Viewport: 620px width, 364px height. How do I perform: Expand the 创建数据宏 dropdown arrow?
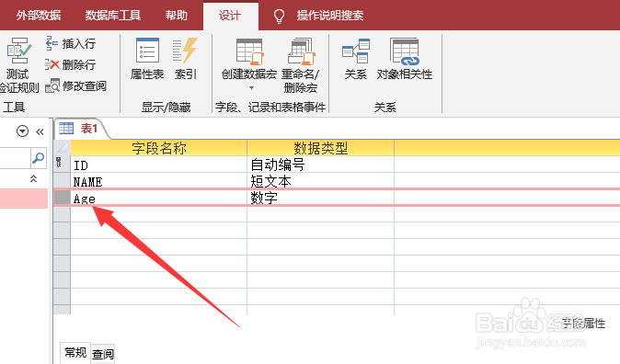pos(251,87)
